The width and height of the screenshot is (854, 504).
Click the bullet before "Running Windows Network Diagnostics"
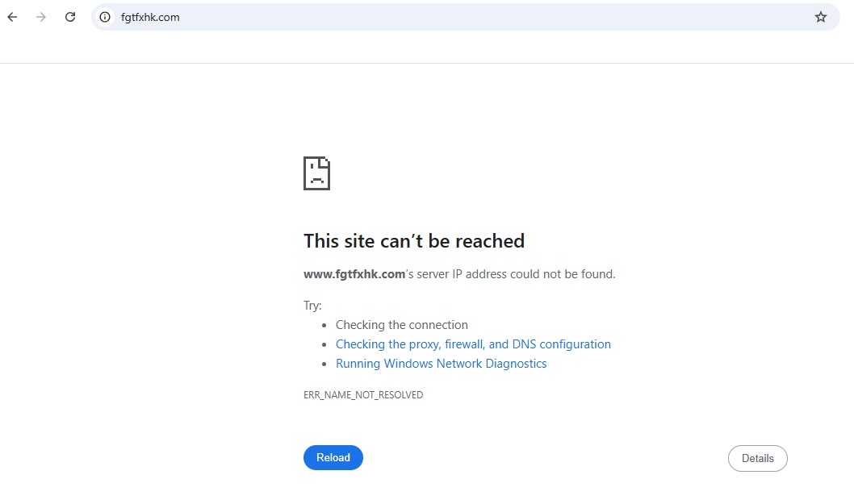point(324,364)
